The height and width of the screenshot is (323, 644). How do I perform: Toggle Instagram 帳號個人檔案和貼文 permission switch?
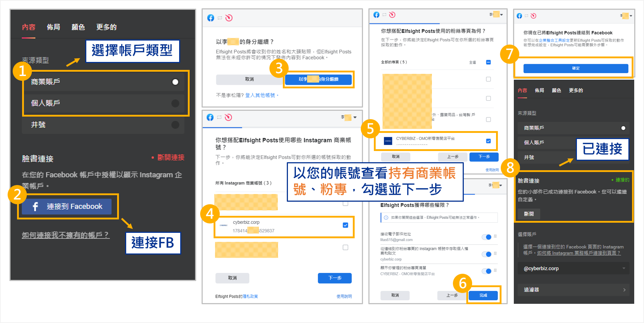pyautogui.click(x=487, y=254)
